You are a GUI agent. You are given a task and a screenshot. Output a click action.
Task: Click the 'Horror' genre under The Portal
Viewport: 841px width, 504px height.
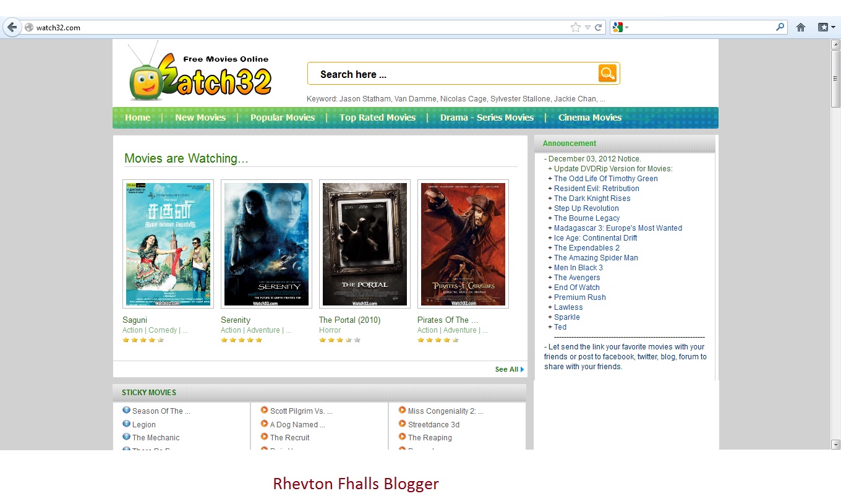tap(330, 330)
